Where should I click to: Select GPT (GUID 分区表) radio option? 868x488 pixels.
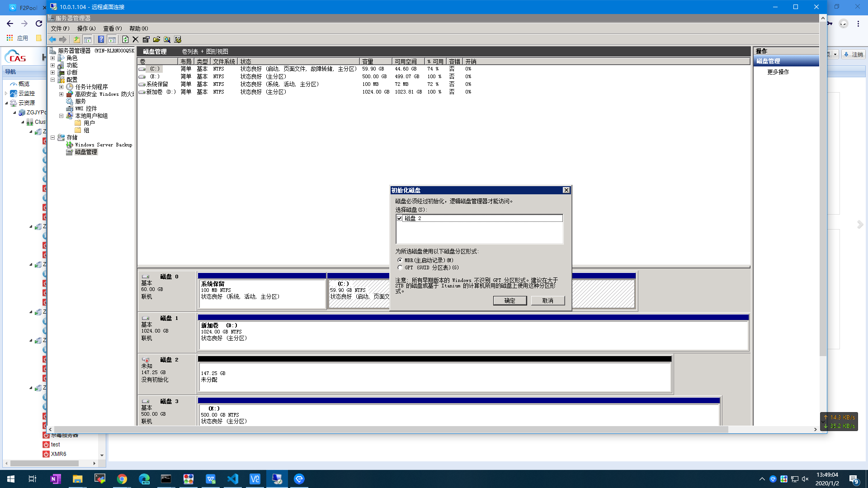tap(400, 267)
